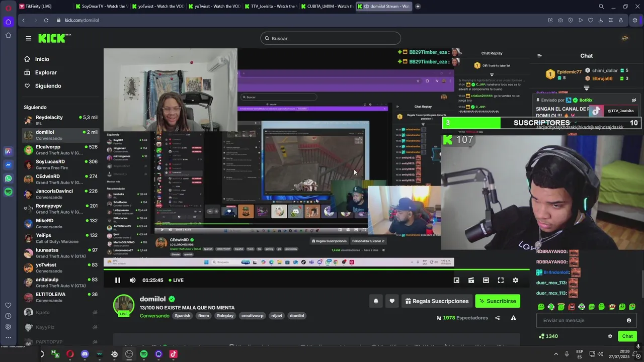Toggle theater mode on the player
The width and height of the screenshot is (644, 362).
click(x=486, y=280)
